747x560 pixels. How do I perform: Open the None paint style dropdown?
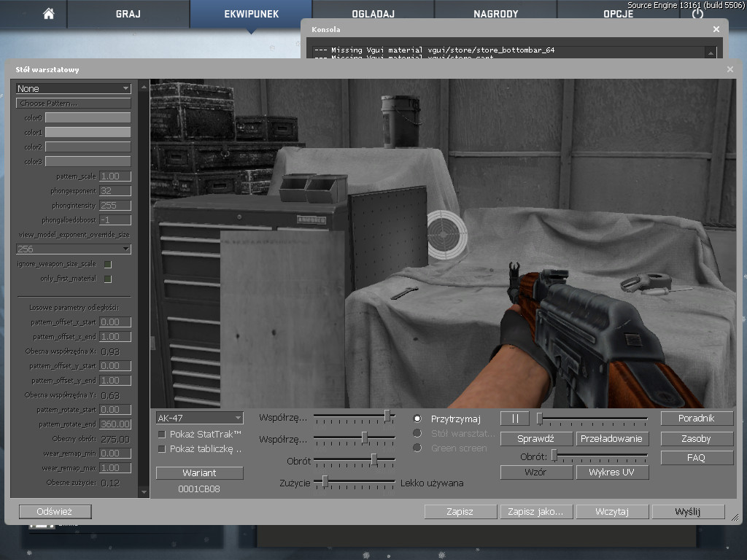[74, 88]
